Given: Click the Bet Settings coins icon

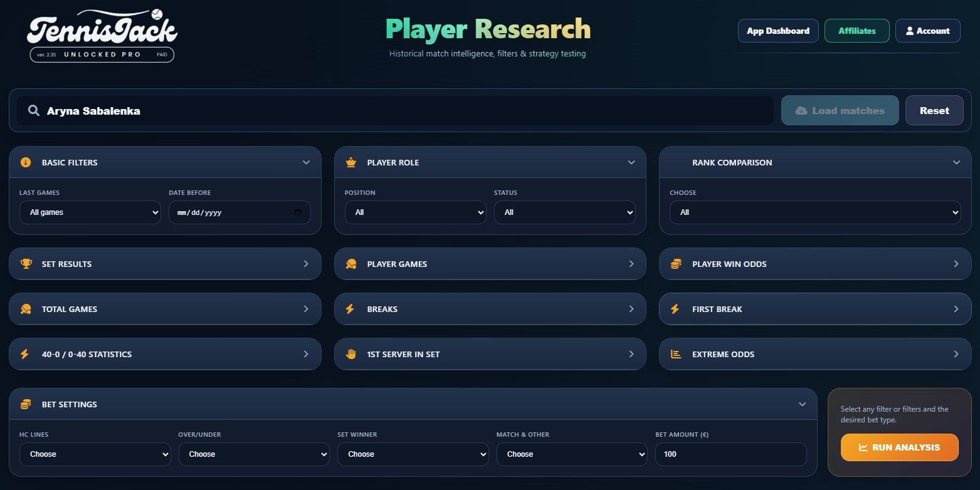Looking at the screenshot, I should click(26, 404).
